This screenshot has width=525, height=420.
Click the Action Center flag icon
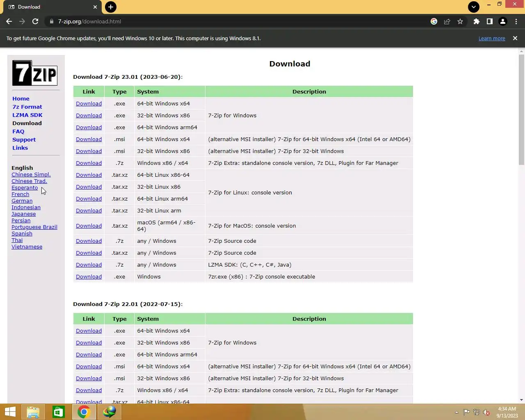point(466,412)
